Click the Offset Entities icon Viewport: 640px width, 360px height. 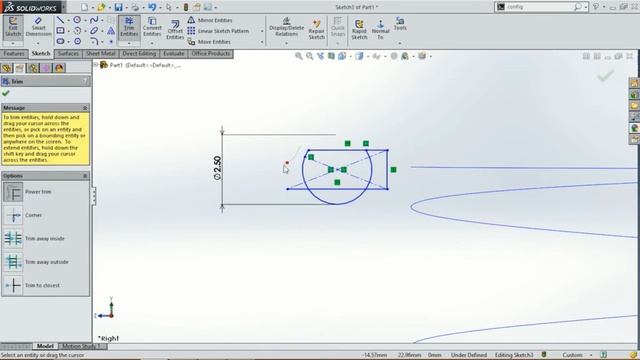point(175,29)
